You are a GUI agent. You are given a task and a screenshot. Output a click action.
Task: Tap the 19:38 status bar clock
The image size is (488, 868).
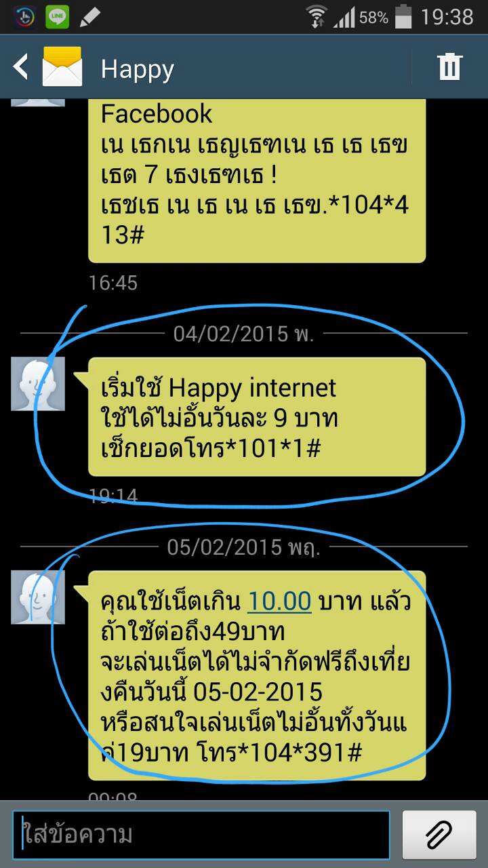447,17
